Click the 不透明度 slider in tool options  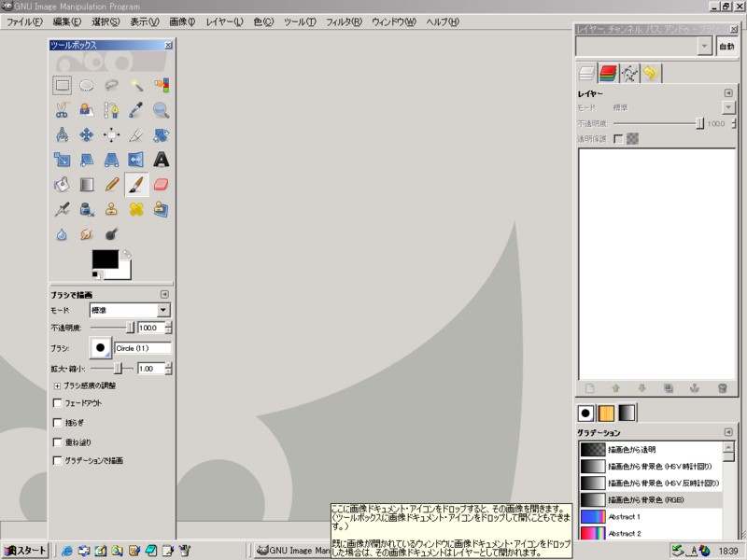pyautogui.click(x=112, y=328)
